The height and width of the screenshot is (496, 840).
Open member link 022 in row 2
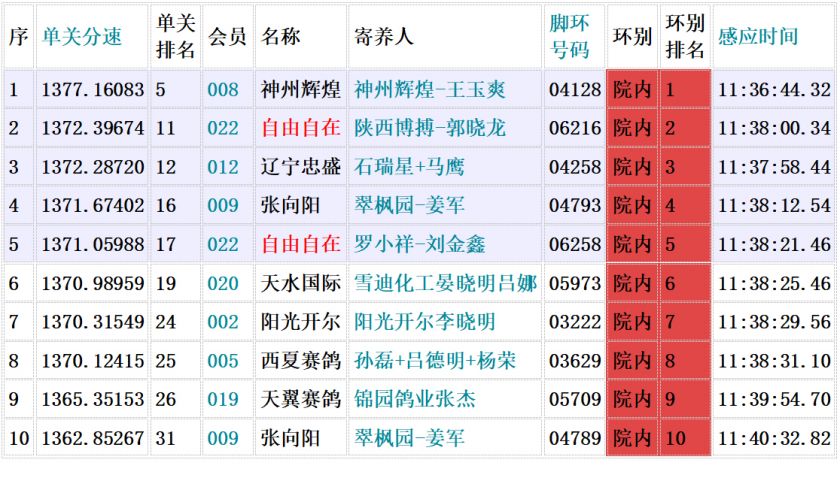click(x=223, y=127)
